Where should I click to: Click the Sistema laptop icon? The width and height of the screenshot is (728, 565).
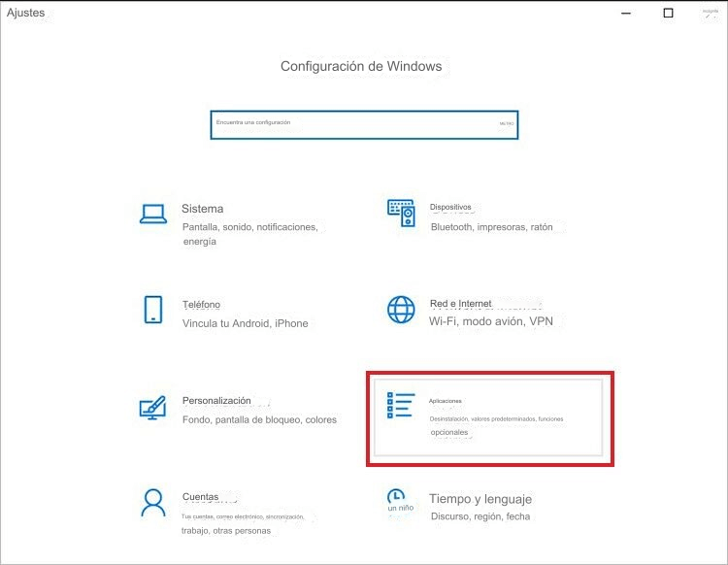click(x=153, y=214)
